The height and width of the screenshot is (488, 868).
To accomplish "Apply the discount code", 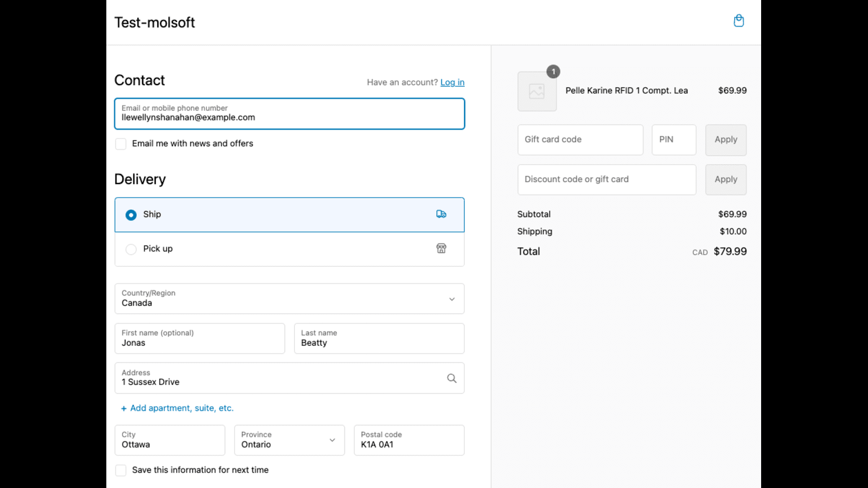I will [725, 179].
